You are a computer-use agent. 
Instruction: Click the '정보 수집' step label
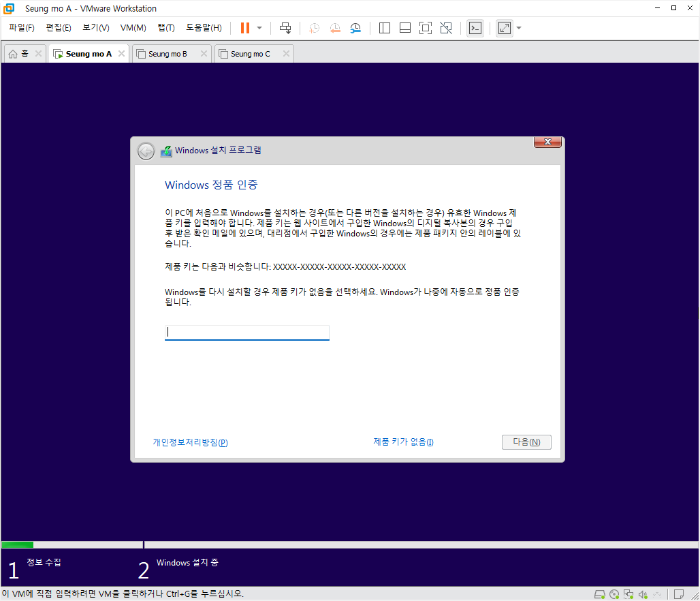pos(44,562)
